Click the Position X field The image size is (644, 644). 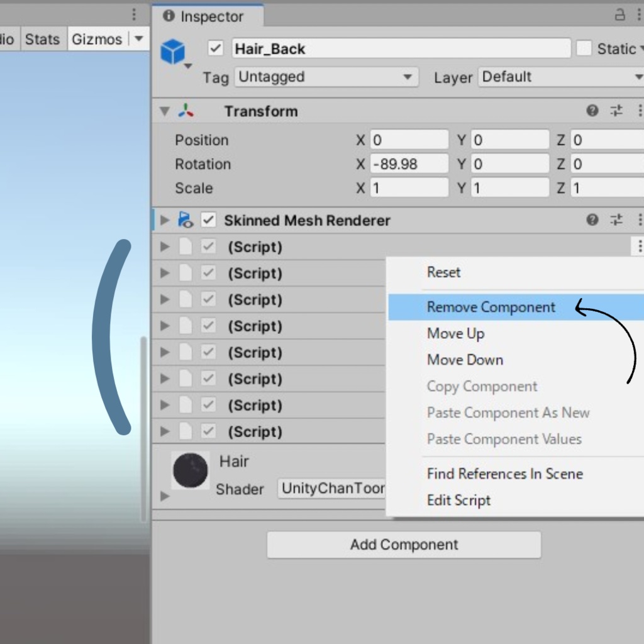[x=409, y=140]
